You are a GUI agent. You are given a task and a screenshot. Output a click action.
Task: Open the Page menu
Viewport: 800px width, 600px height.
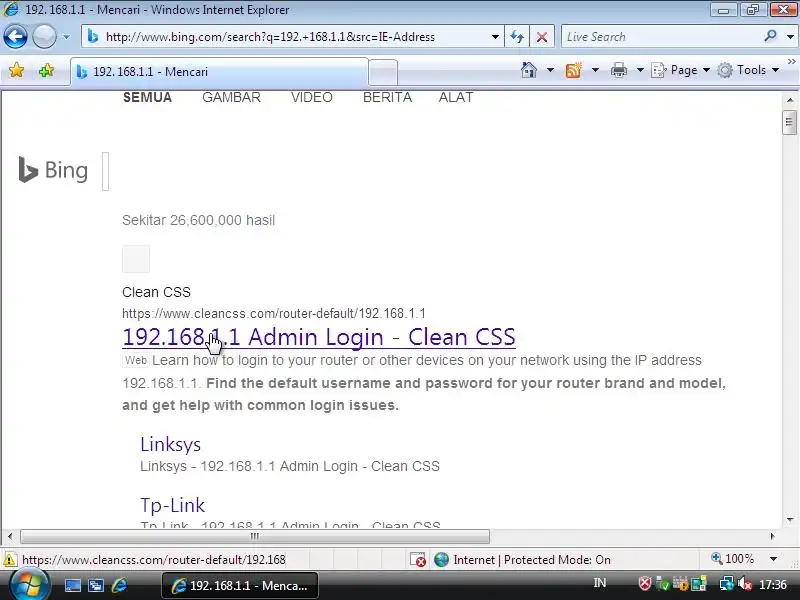(681, 70)
